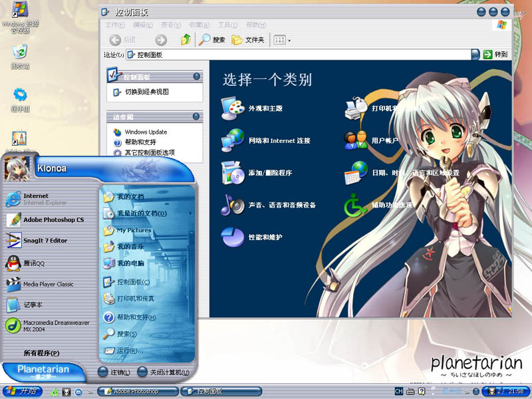Viewport: 532px width, 399px height.
Task: Expand 我最近的文档(D) submenu
Action: [x=147, y=213]
